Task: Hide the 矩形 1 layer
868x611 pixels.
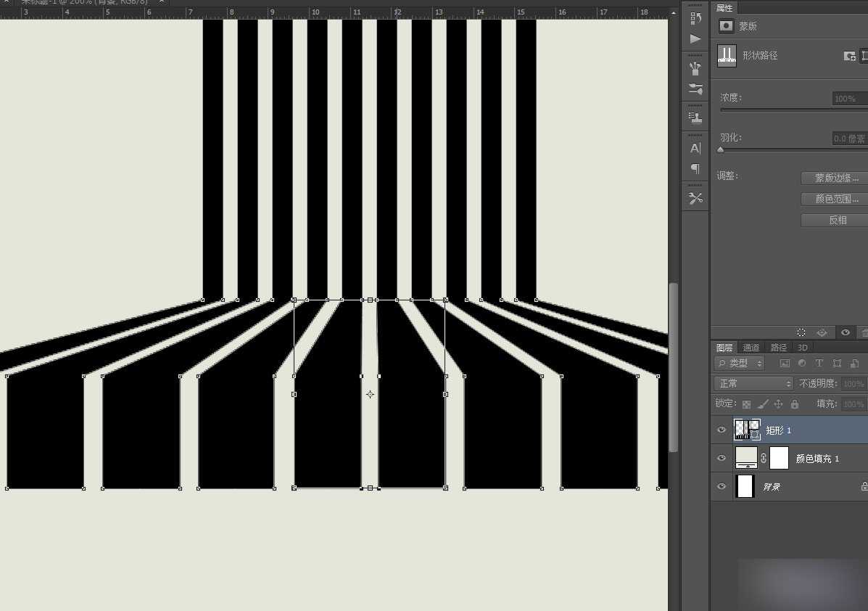Action: [x=722, y=430]
